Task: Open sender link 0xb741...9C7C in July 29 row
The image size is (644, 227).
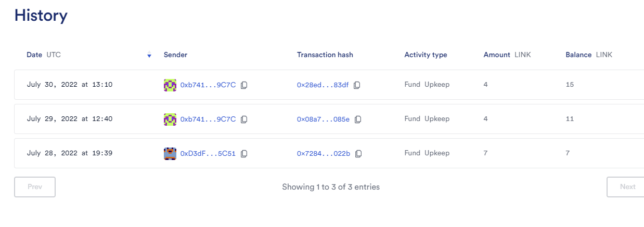Action: coord(208,119)
